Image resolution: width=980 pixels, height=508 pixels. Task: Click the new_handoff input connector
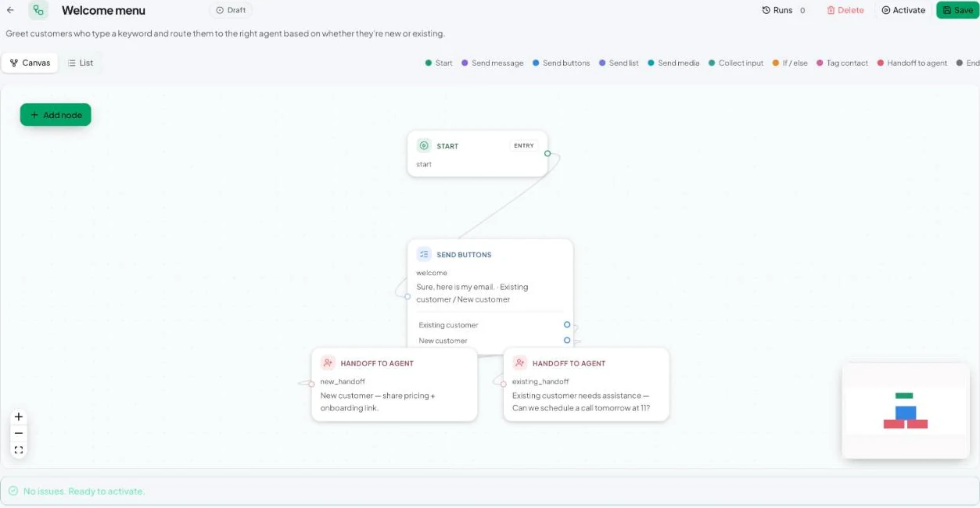[x=311, y=384]
